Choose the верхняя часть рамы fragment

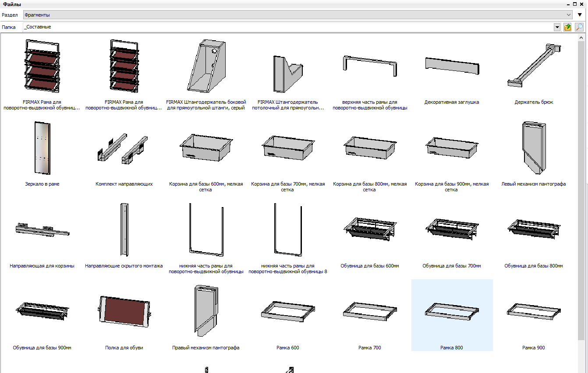(x=370, y=66)
